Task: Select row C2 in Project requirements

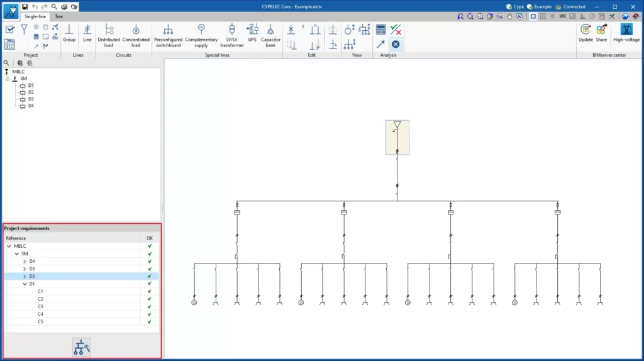Action: (x=81, y=299)
